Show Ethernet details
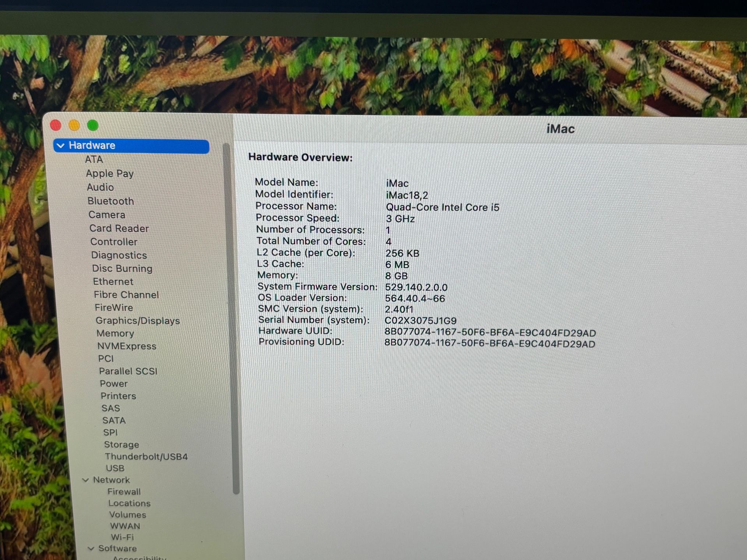Image resolution: width=747 pixels, height=560 pixels. click(113, 282)
